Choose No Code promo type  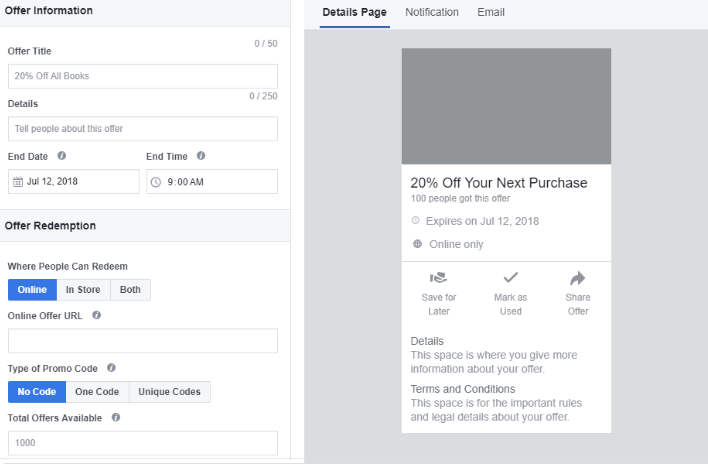click(37, 392)
